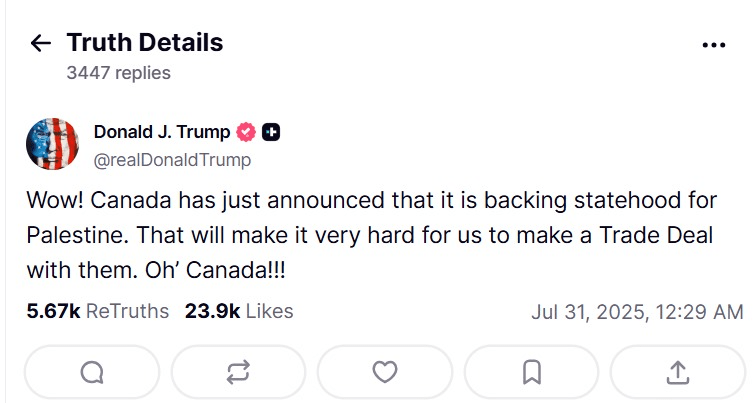Click the red verified checkmark badge
This screenshot has width=754, height=403.
(x=247, y=132)
